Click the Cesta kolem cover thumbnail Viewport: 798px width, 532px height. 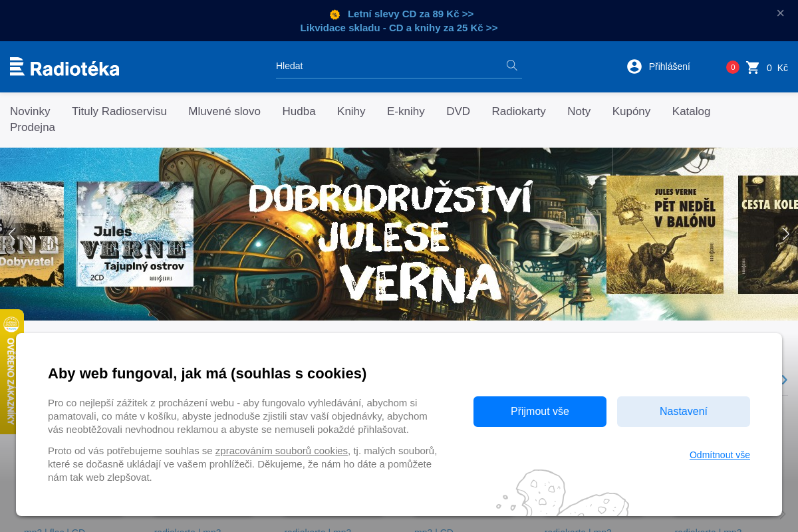[x=768, y=235]
